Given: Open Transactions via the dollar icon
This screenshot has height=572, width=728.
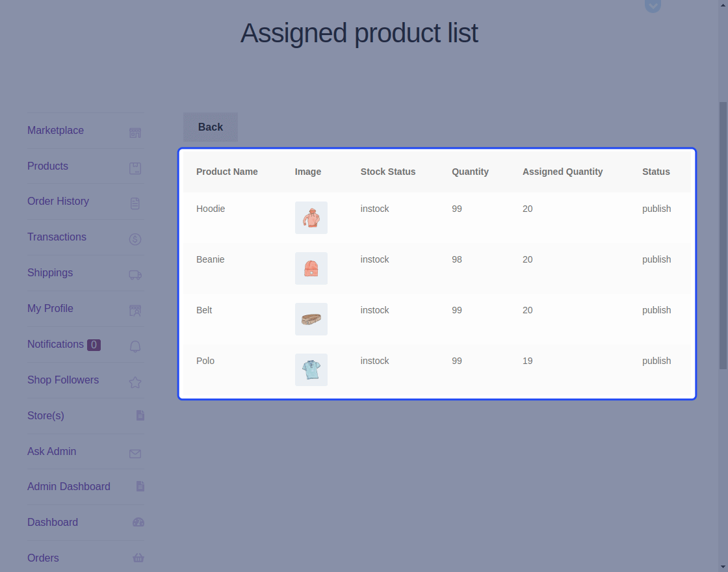Looking at the screenshot, I should click(x=135, y=239).
